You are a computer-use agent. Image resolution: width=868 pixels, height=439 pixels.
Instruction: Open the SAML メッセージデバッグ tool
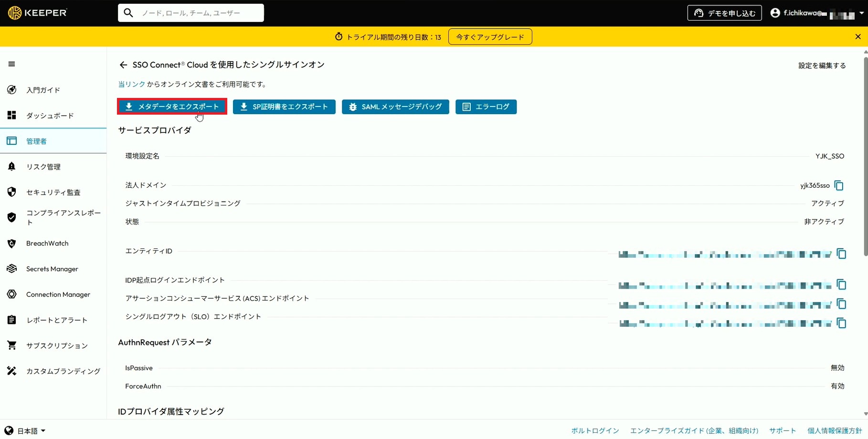[395, 107]
